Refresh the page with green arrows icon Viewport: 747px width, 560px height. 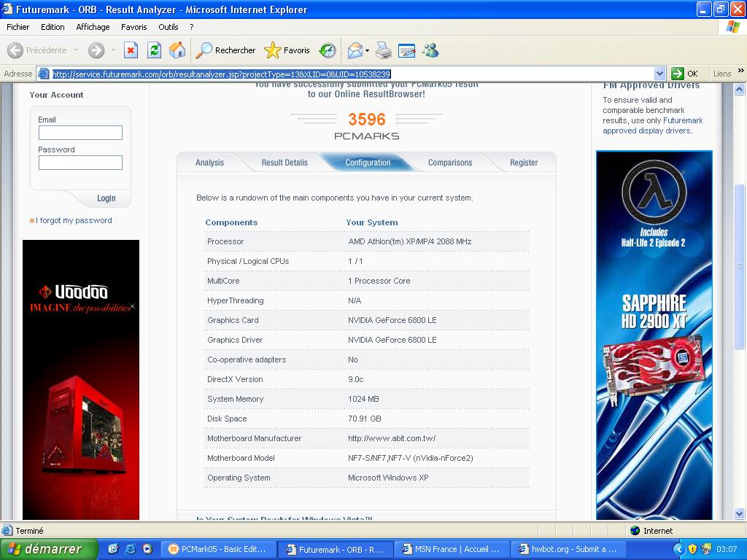(154, 50)
